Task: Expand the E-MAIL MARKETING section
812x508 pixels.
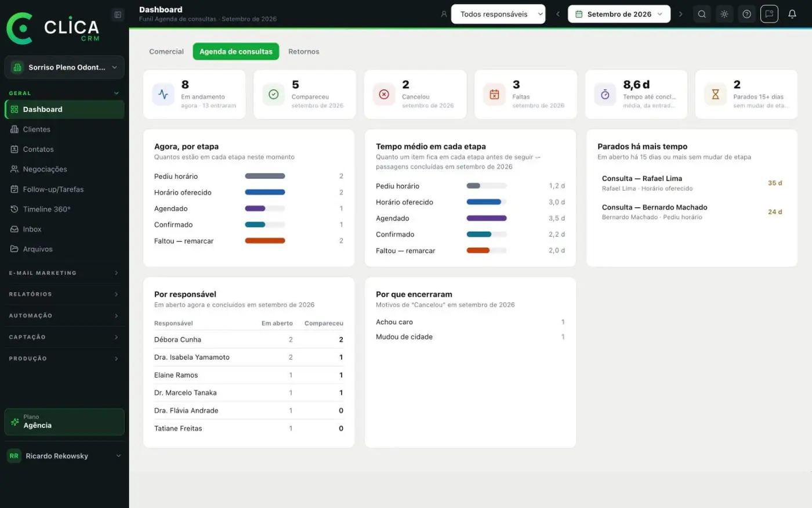Action: [x=64, y=273]
